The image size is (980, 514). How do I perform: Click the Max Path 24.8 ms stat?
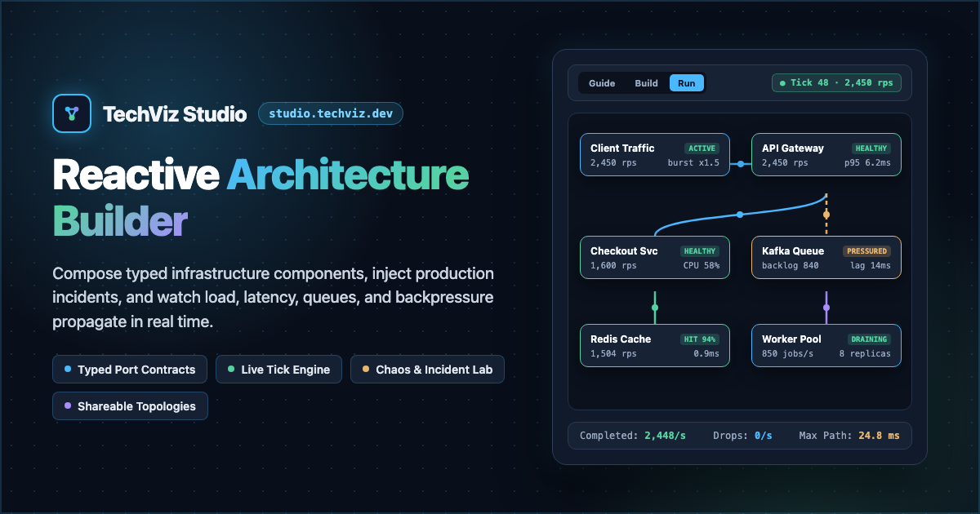point(849,436)
